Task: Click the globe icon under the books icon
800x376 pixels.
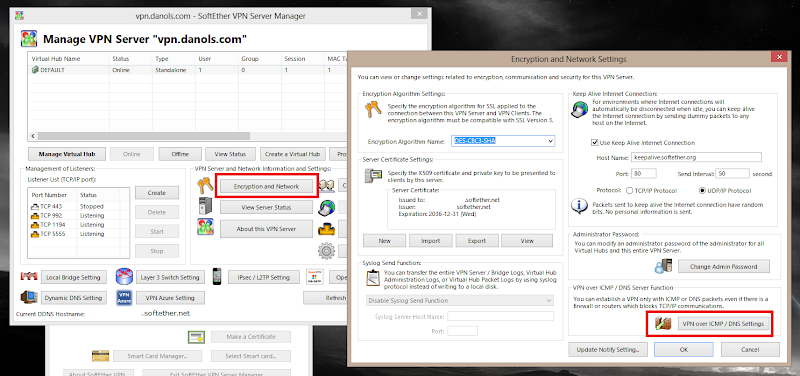Action: coord(326,207)
